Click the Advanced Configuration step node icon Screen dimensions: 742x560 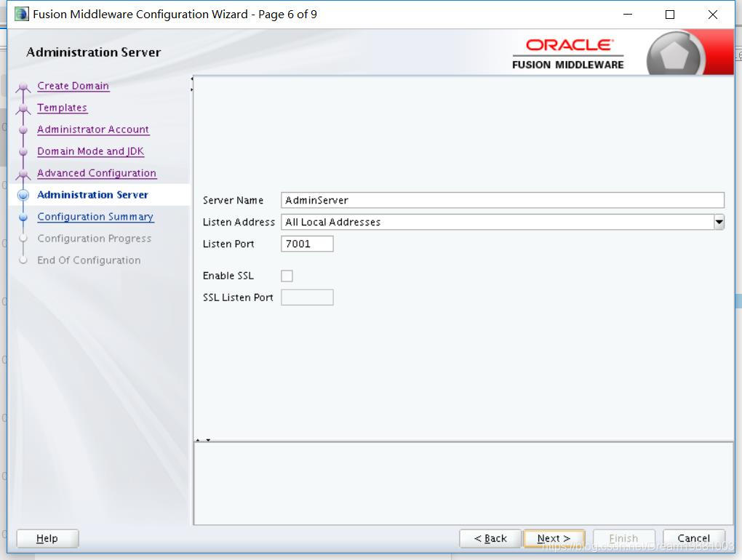point(23,175)
